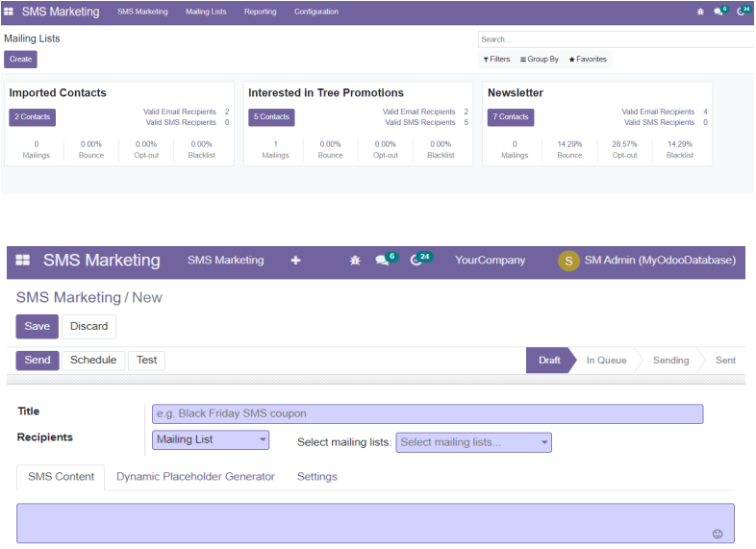Open the apps grid icon in the upper navbar

[9, 12]
